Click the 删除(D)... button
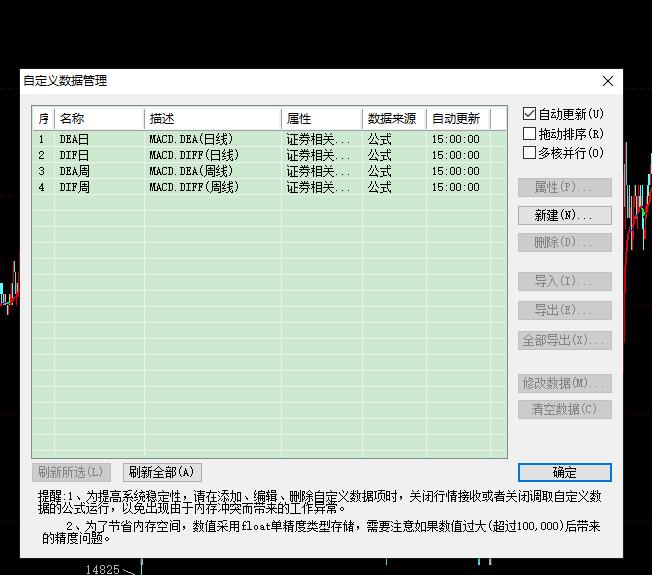Image resolution: width=652 pixels, height=575 pixels. [564, 242]
